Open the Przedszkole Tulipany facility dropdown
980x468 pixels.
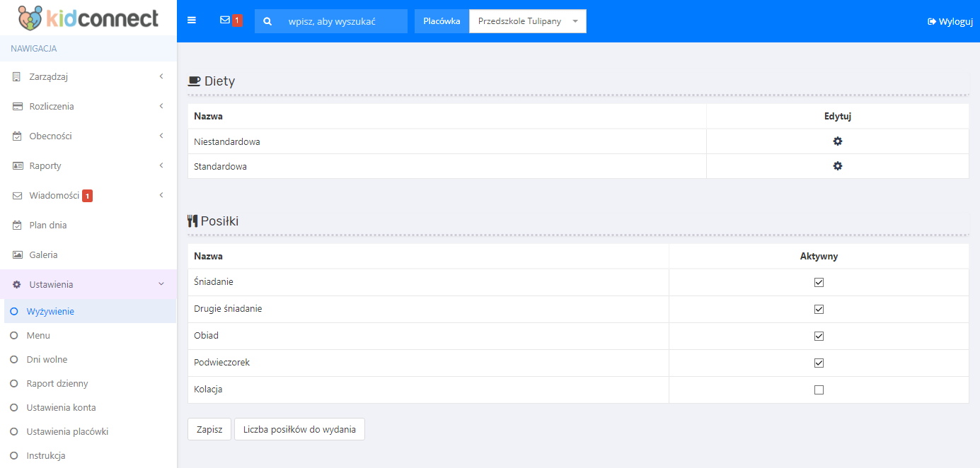point(528,21)
